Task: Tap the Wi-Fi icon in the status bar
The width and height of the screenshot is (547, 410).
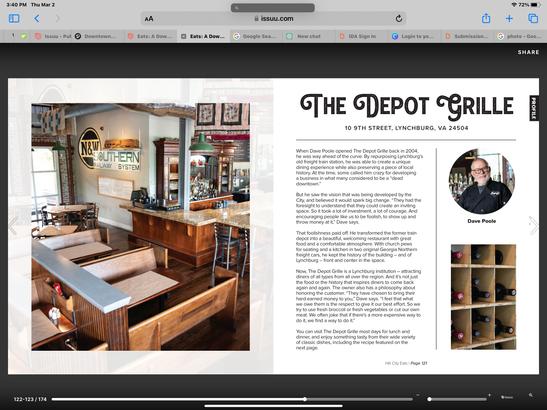Action: 514,5
